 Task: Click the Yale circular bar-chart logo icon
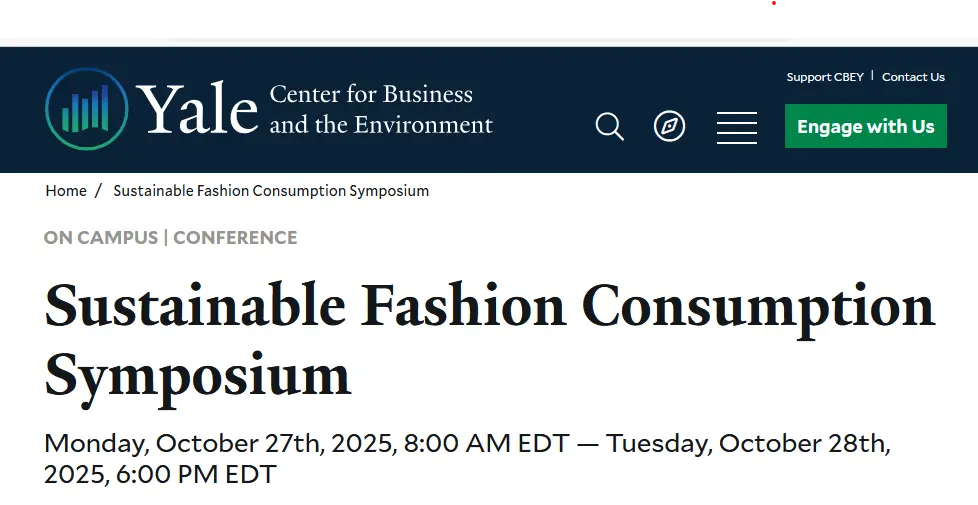(x=86, y=109)
